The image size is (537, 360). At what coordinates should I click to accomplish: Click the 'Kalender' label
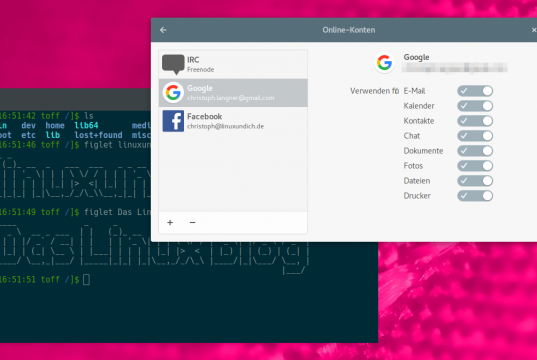tap(419, 106)
